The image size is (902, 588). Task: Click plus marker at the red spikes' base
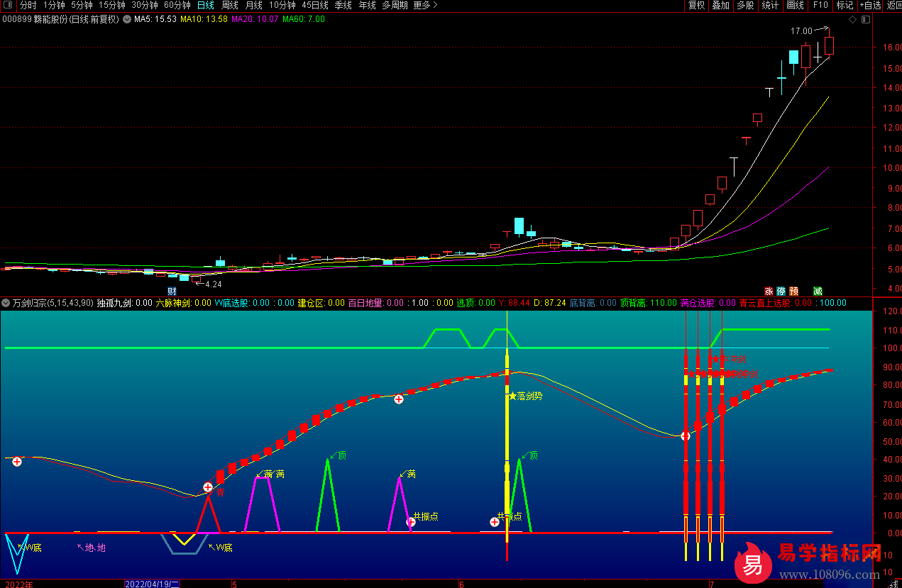click(x=686, y=436)
